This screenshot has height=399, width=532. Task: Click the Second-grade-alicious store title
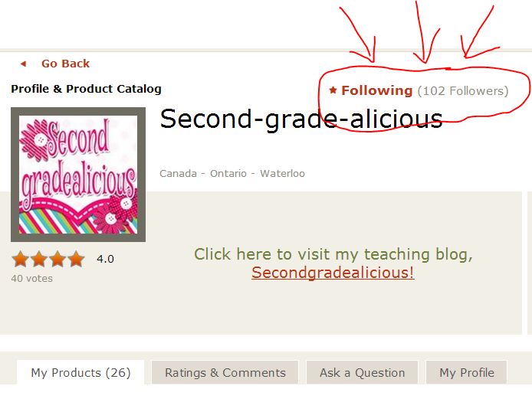(301, 119)
